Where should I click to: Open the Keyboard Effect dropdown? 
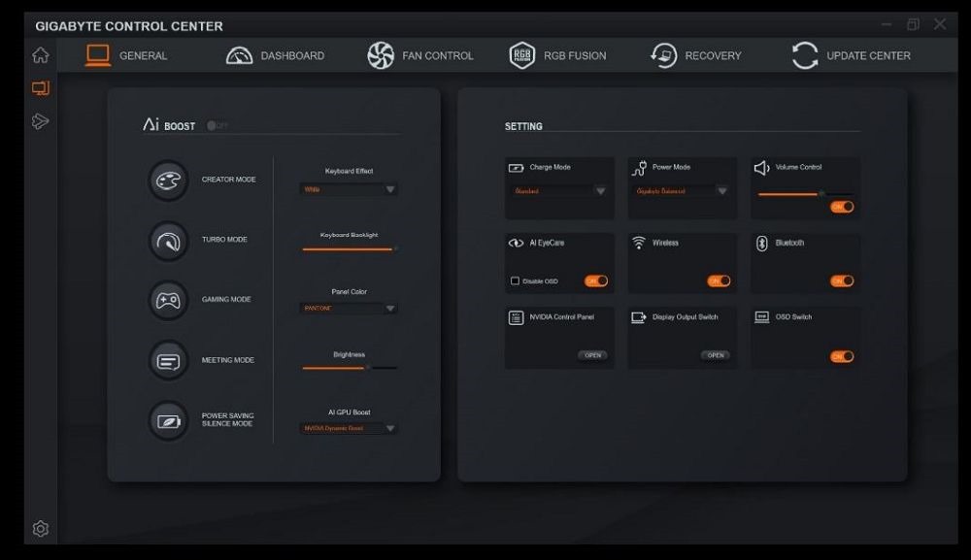pos(349,189)
